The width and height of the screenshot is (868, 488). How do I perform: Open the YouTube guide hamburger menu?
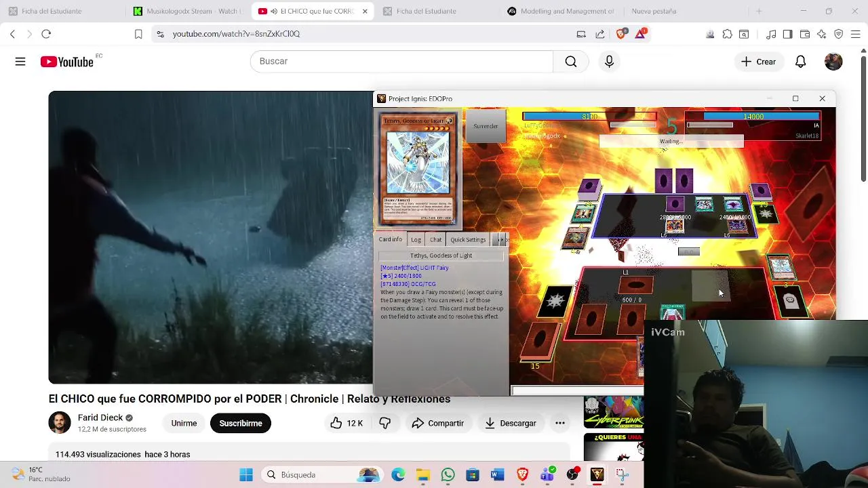coord(20,62)
